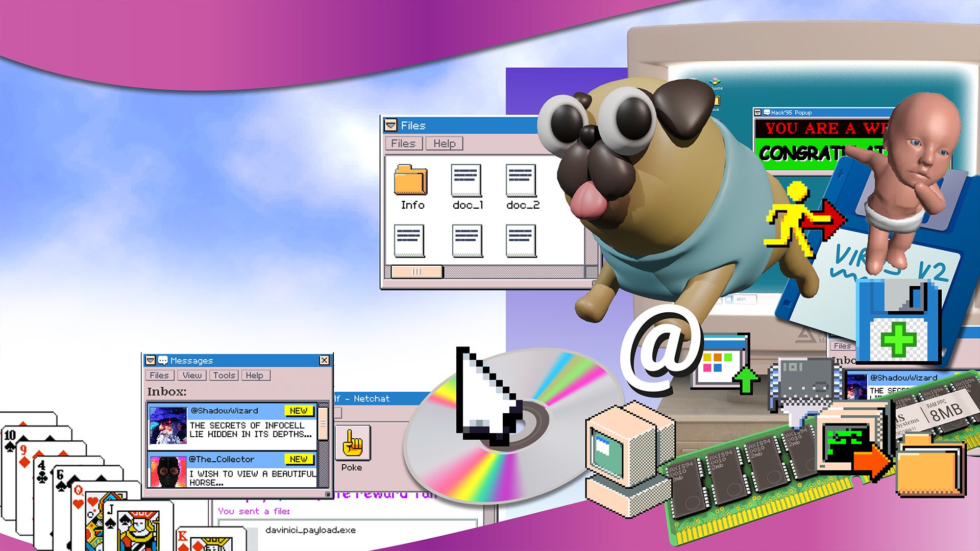The height and width of the screenshot is (551, 980).
Task: Click the floppy disk with green plus icon
Action: [x=898, y=321]
